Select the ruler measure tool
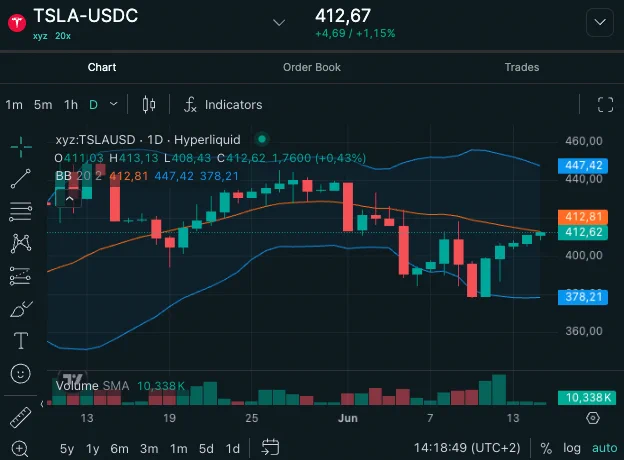Image resolution: width=624 pixels, height=460 pixels. point(20,417)
